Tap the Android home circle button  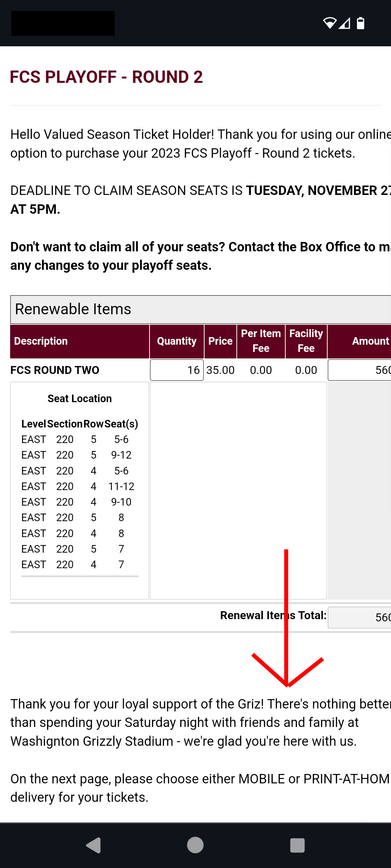195,845
